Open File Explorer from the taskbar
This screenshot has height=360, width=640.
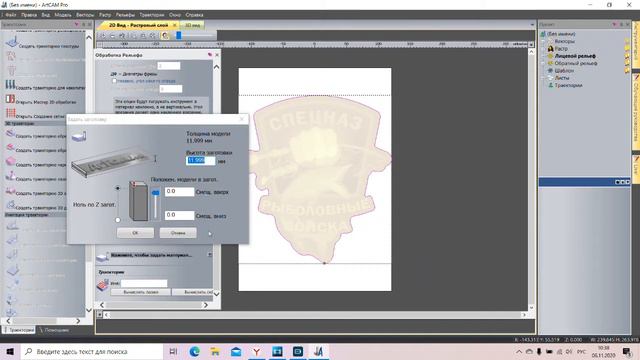tap(215, 351)
